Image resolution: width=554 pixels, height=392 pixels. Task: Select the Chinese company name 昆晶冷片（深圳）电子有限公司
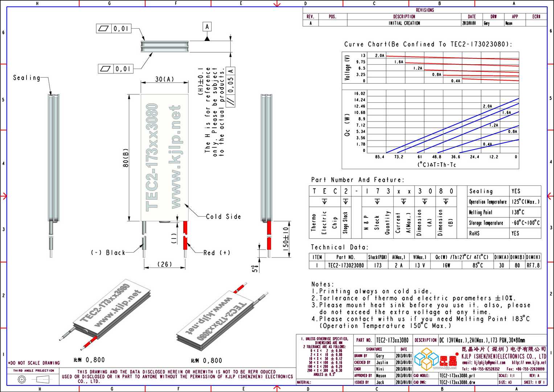pyautogui.click(x=504, y=349)
